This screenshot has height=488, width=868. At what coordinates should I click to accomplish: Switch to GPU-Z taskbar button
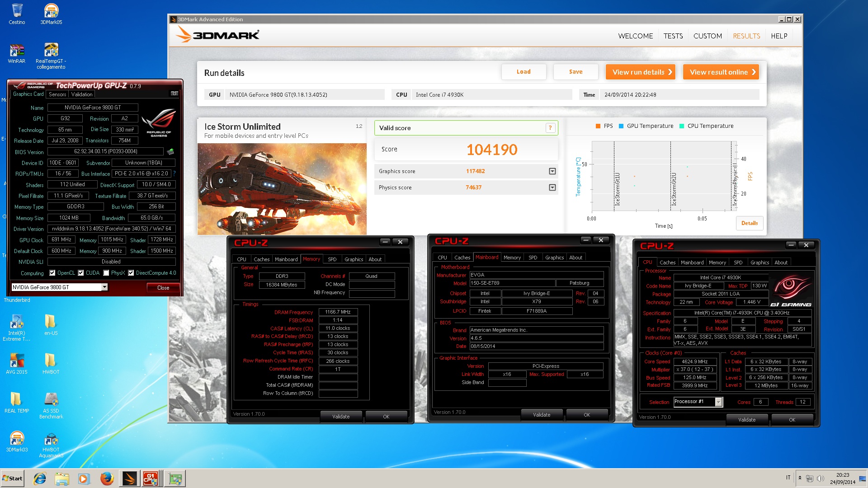(175, 479)
